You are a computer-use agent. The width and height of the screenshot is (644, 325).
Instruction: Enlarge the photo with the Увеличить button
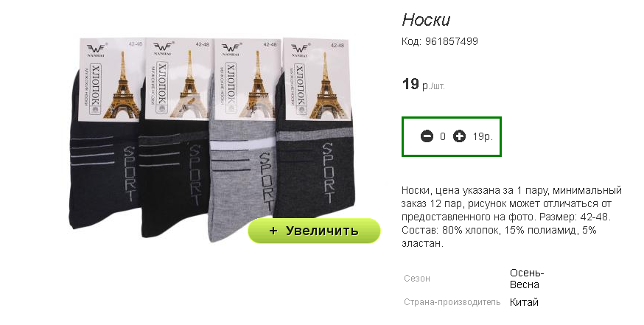coord(314,231)
